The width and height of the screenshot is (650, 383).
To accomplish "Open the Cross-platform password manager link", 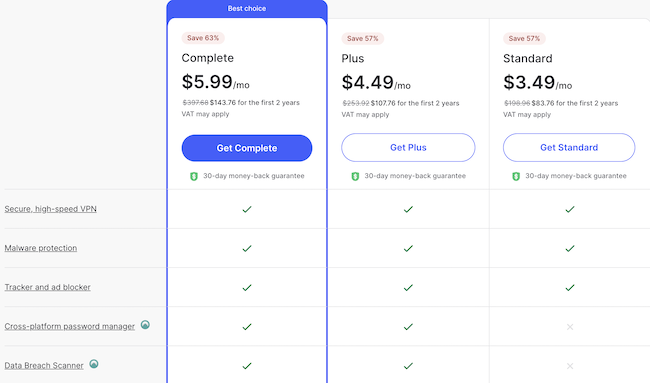I will pos(70,326).
